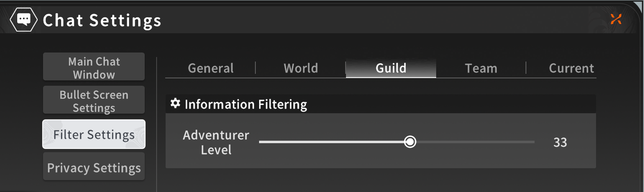Set Adventurer Level slider to its maximum end
The height and width of the screenshot is (192, 644).
(534, 142)
